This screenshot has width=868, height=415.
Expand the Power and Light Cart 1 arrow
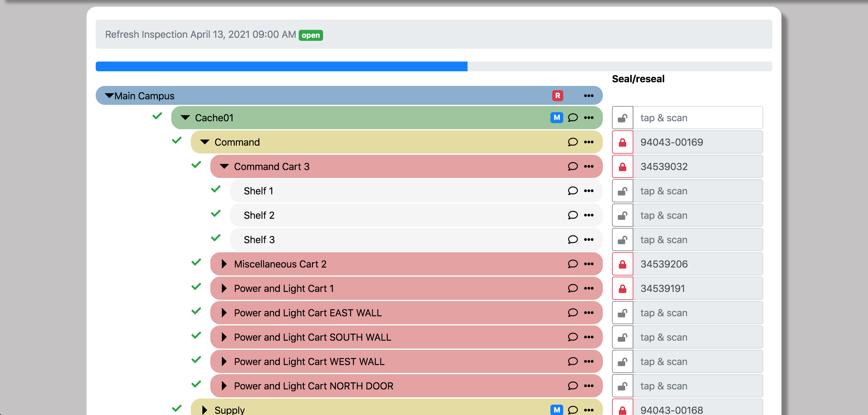click(x=224, y=288)
